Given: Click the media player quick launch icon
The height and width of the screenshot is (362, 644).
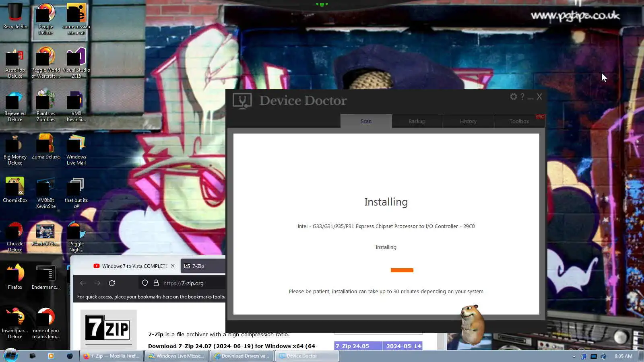Looking at the screenshot, I should point(51,356).
